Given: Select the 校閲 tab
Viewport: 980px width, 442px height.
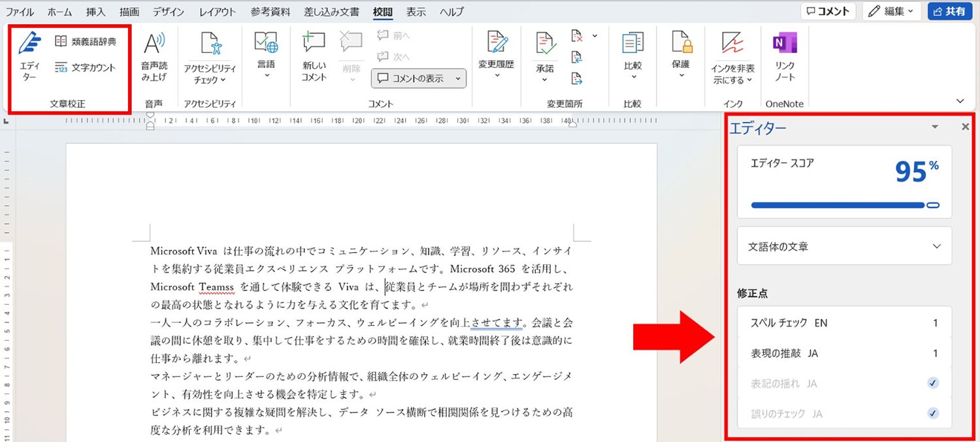Looking at the screenshot, I should click(x=384, y=12).
